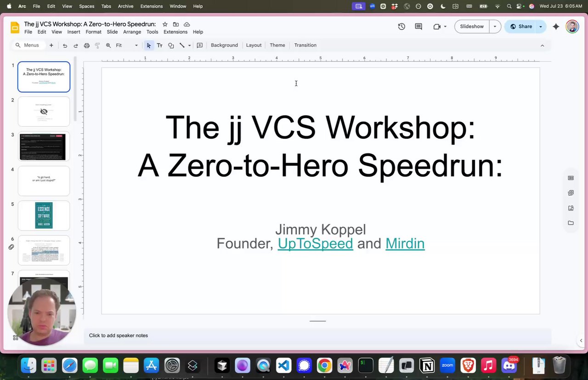Expand the Line tool dropdown arrow
Image resolution: width=588 pixels, height=380 pixels.
189,45
